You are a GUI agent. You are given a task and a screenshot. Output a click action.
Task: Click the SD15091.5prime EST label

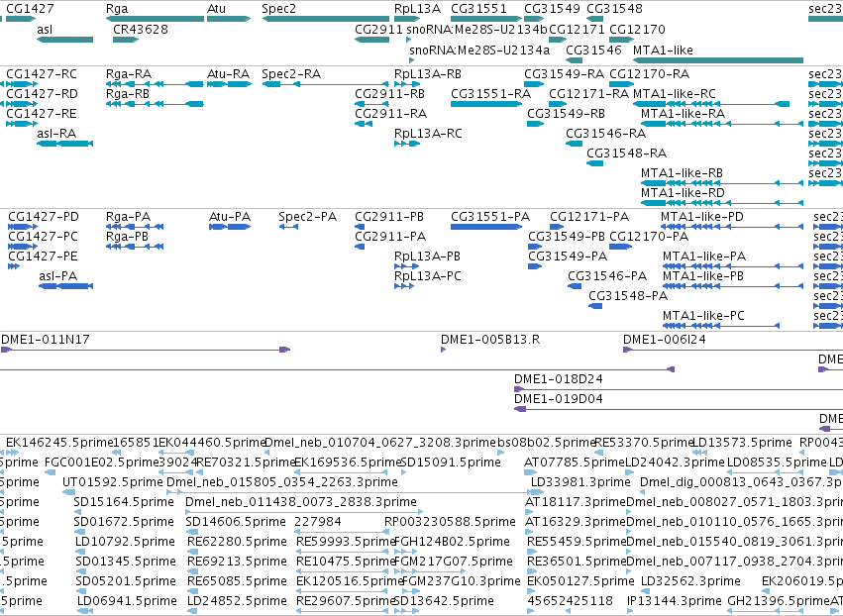451,462
